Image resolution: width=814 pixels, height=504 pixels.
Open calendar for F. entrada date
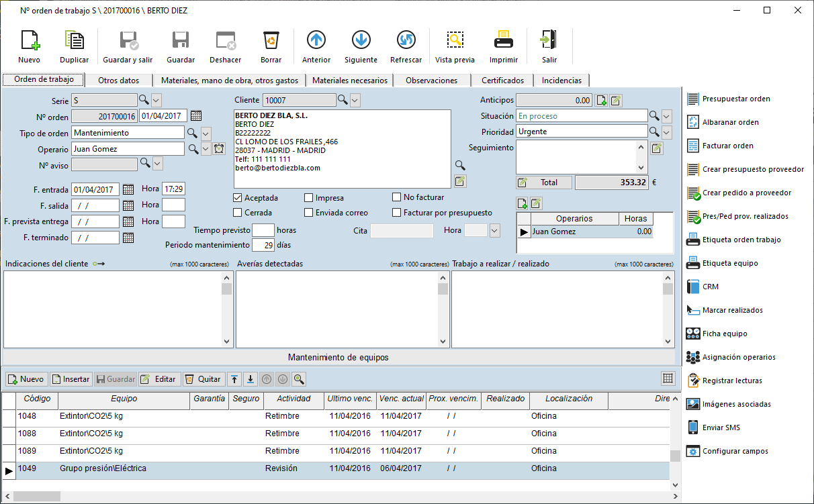point(128,189)
